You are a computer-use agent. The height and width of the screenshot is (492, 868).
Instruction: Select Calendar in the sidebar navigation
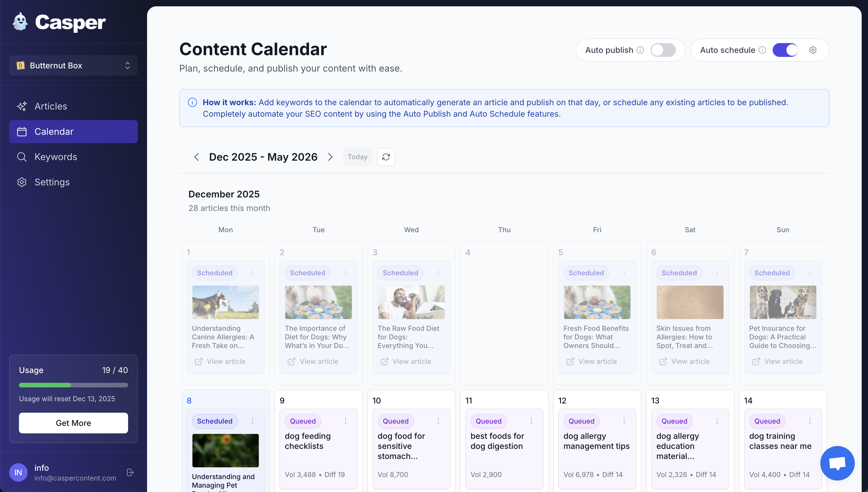click(54, 131)
